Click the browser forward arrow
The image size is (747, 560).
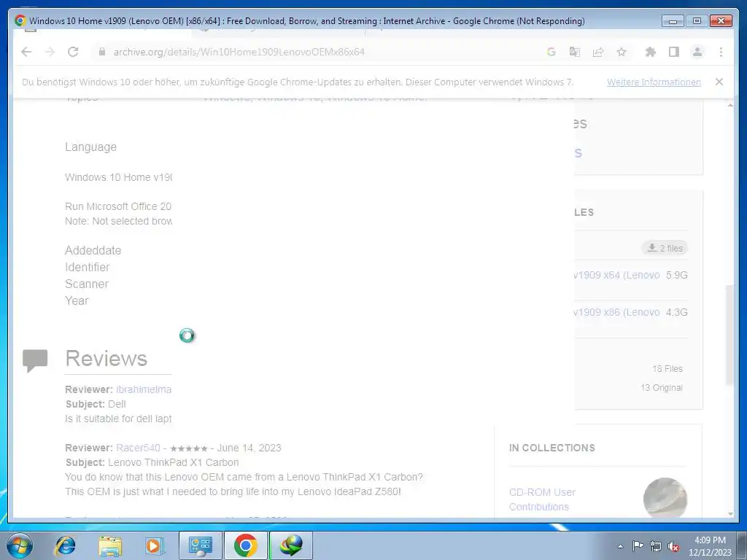(50, 52)
